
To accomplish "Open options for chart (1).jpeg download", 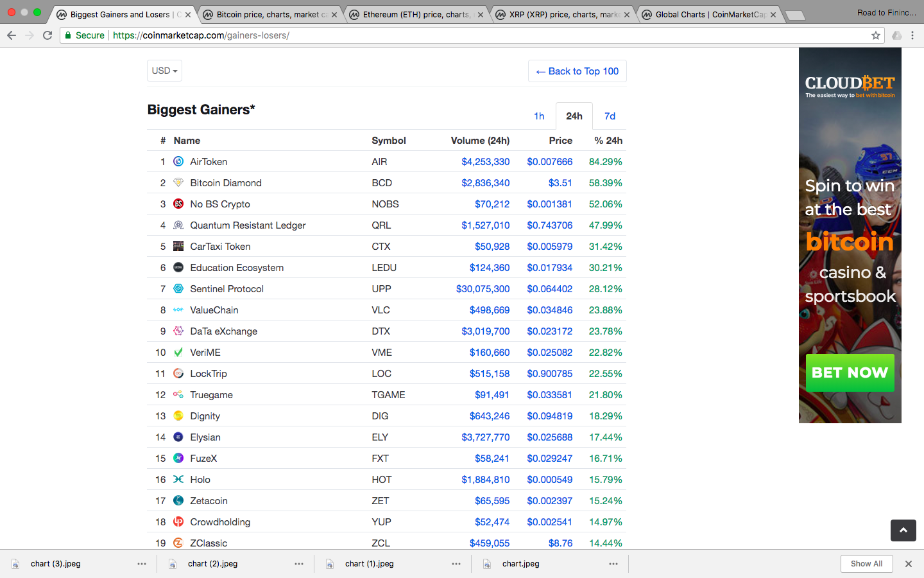I will coord(456,564).
